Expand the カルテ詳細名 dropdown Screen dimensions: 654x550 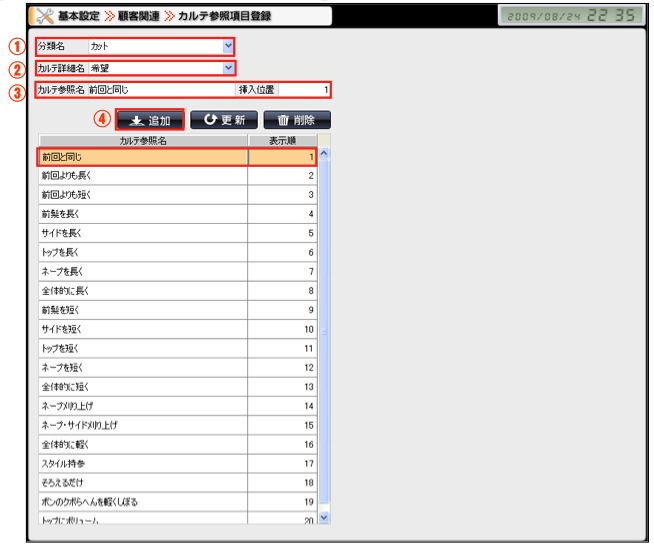[228, 68]
